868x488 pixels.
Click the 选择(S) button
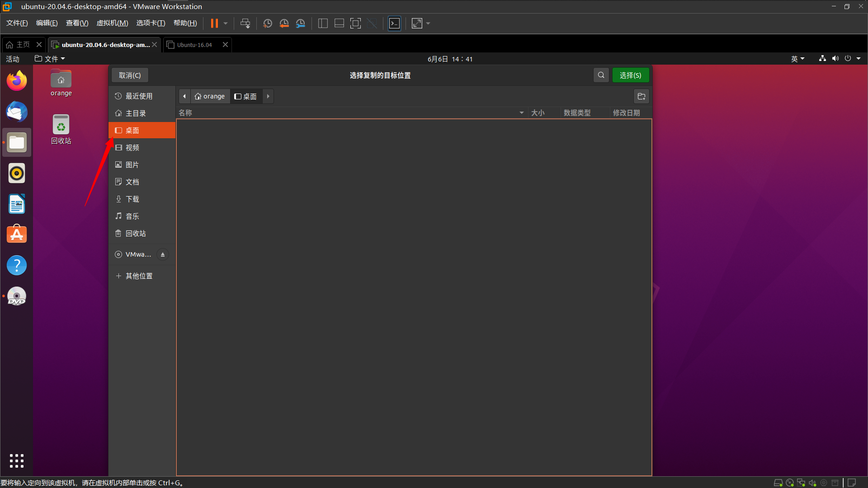631,75
